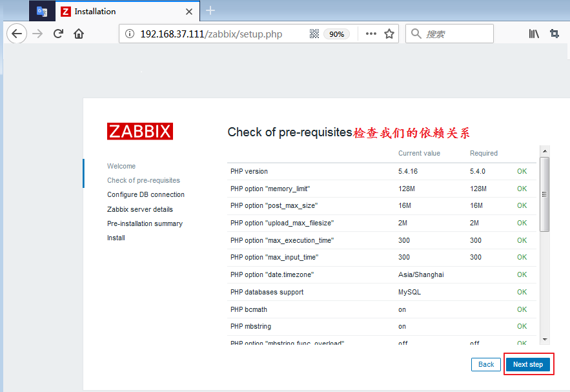
Task: Click the scrollbar up arrow in requirements list
Action: (x=545, y=151)
